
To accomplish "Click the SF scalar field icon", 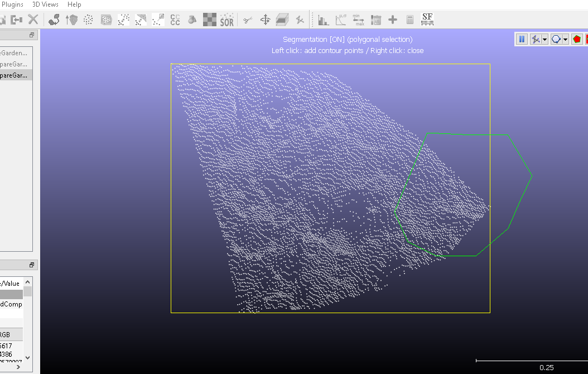I will (x=427, y=20).
